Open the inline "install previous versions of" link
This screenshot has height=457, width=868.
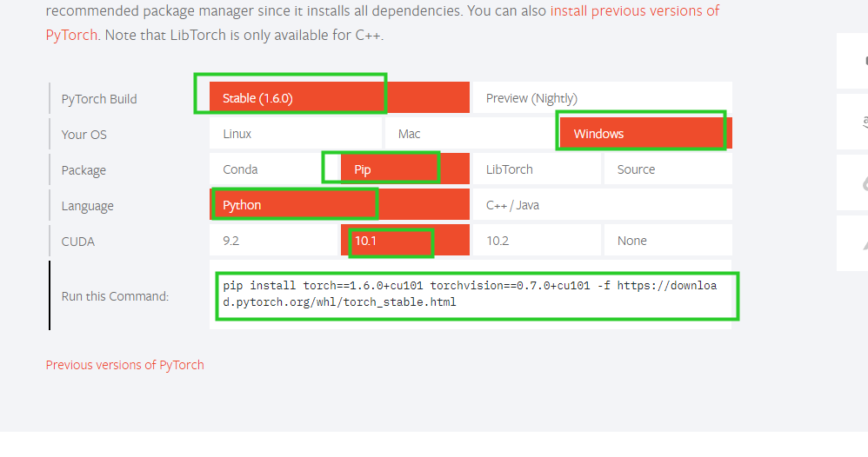pos(635,12)
